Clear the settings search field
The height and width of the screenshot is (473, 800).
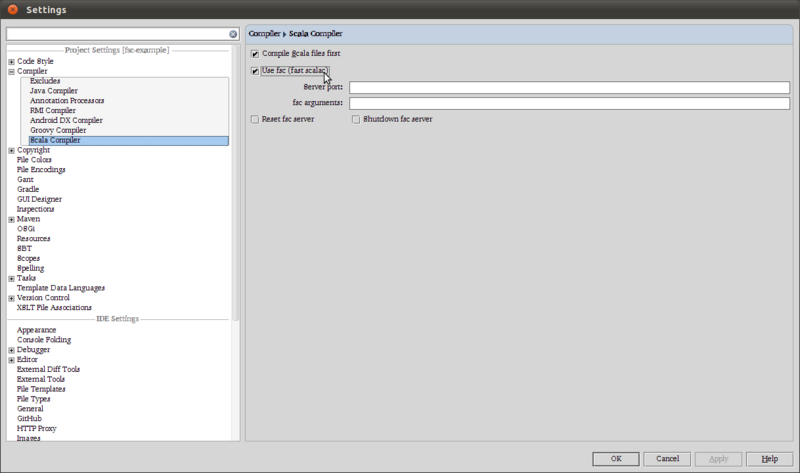pos(233,34)
